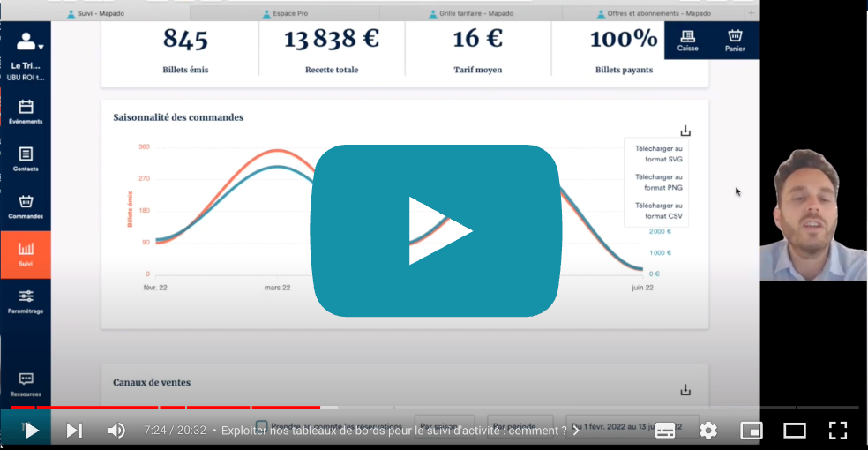Click the 'Par période' filter button
Image resolution: width=868 pixels, height=450 pixels.
[520, 426]
